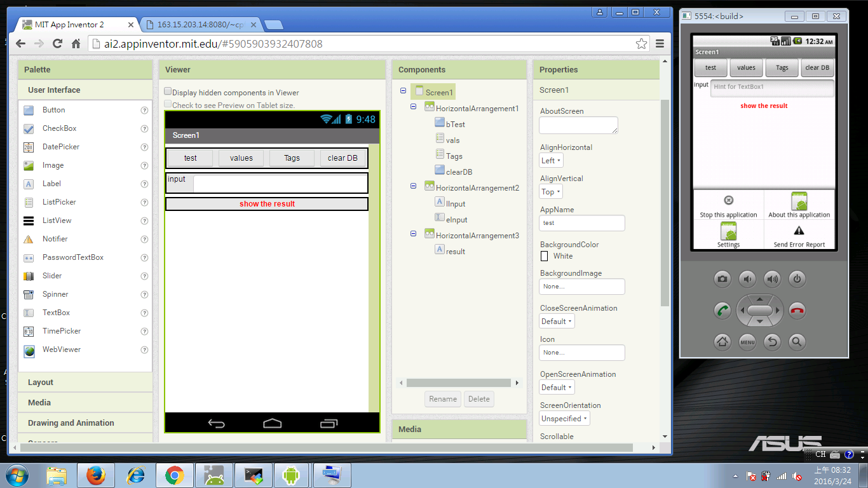Viewport: 868px width, 488px height.
Task: Pick the WebViewer component icon in Palette
Action: pos(29,351)
